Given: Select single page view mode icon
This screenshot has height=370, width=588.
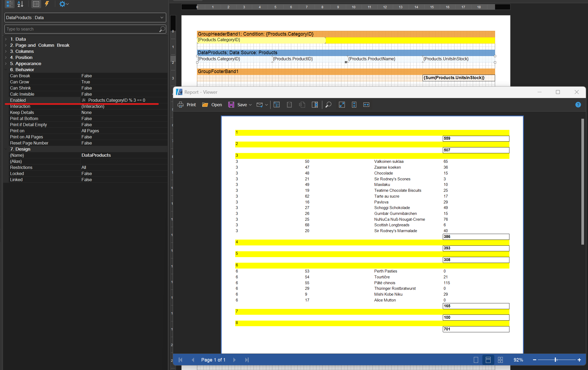Looking at the screenshot, I should pos(476,360).
